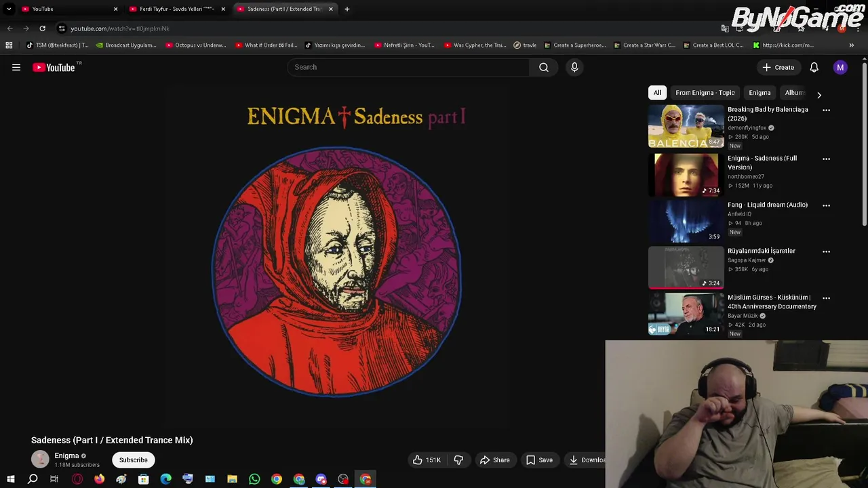Show hidden bookmarks with the chevron
The width and height of the screenshot is (868, 488).
[852, 45]
